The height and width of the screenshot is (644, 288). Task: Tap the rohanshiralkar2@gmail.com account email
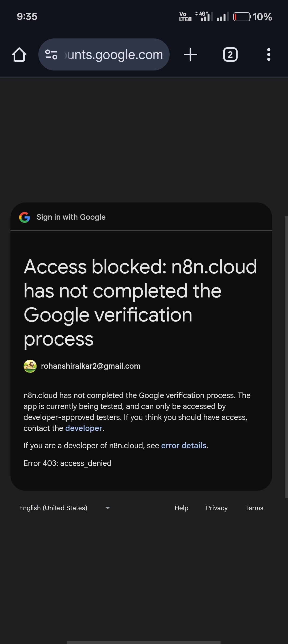pyautogui.click(x=91, y=366)
